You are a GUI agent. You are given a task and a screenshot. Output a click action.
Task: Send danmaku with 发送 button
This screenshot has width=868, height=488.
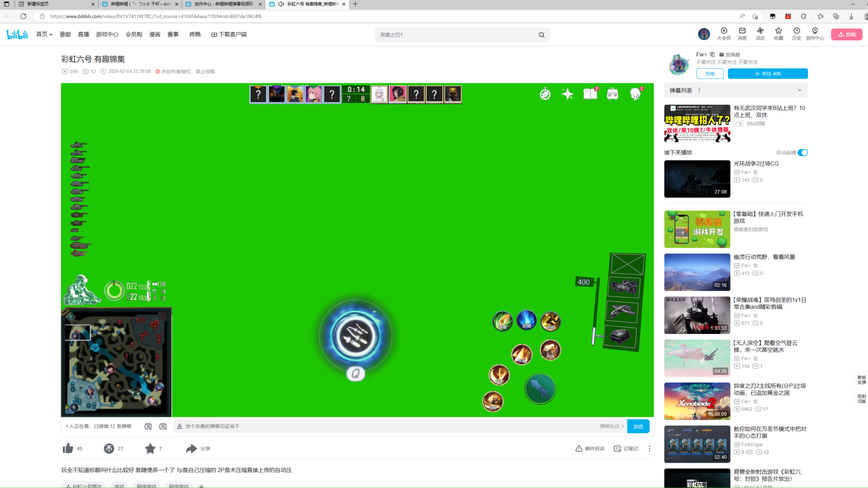pos(638,426)
